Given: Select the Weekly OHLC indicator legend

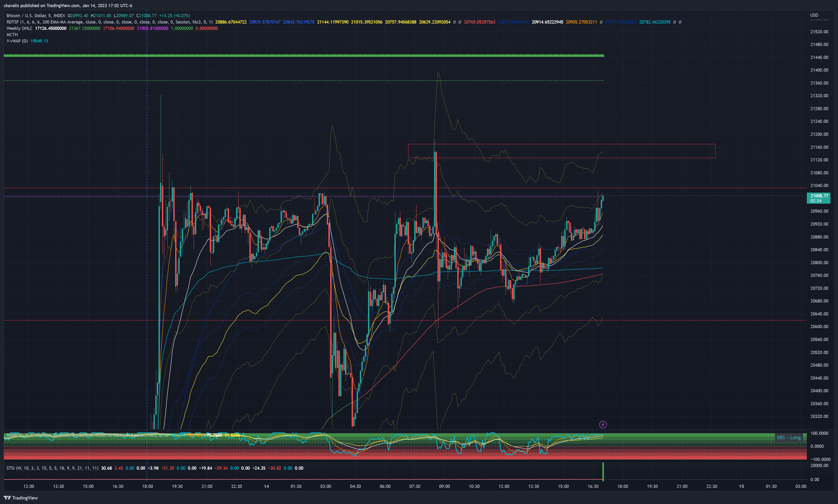Looking at the screenshot, I should [x=19, y=28].
